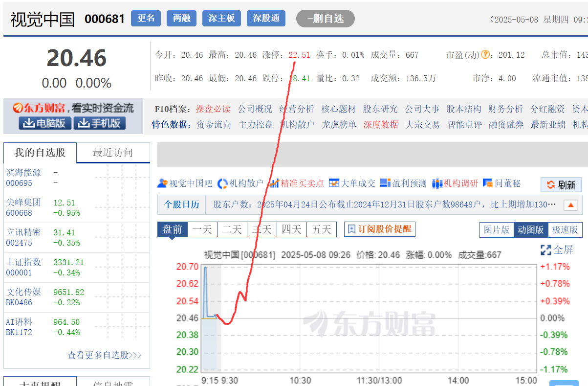Image resolution: width=588 pixels, height=386 pixels.
Task: Click the 全屏 fullscreen icon
Action: coord(546,250)
